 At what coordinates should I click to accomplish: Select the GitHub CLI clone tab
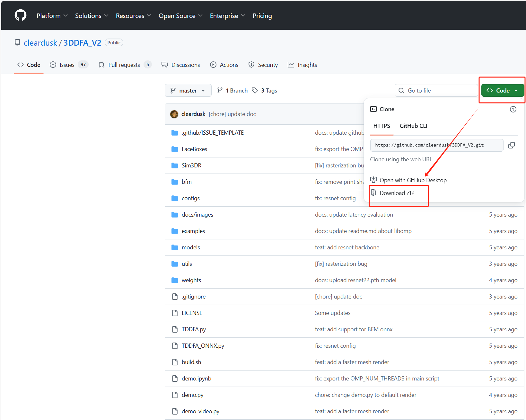[413, 126]
